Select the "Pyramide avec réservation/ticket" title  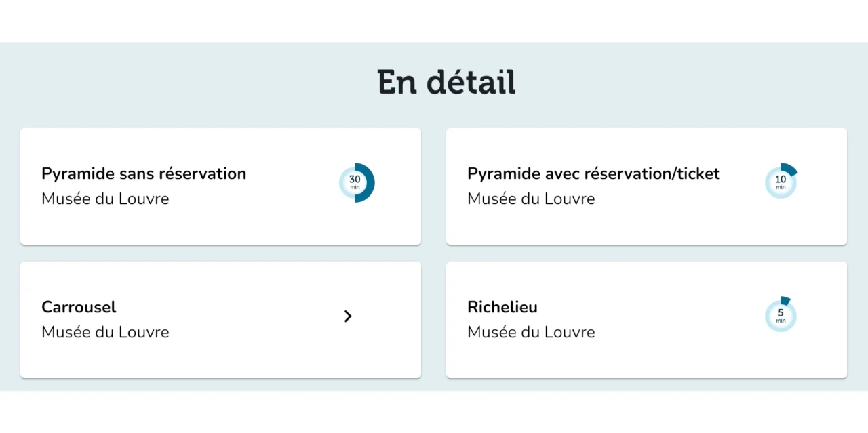[x=593, y=173]
